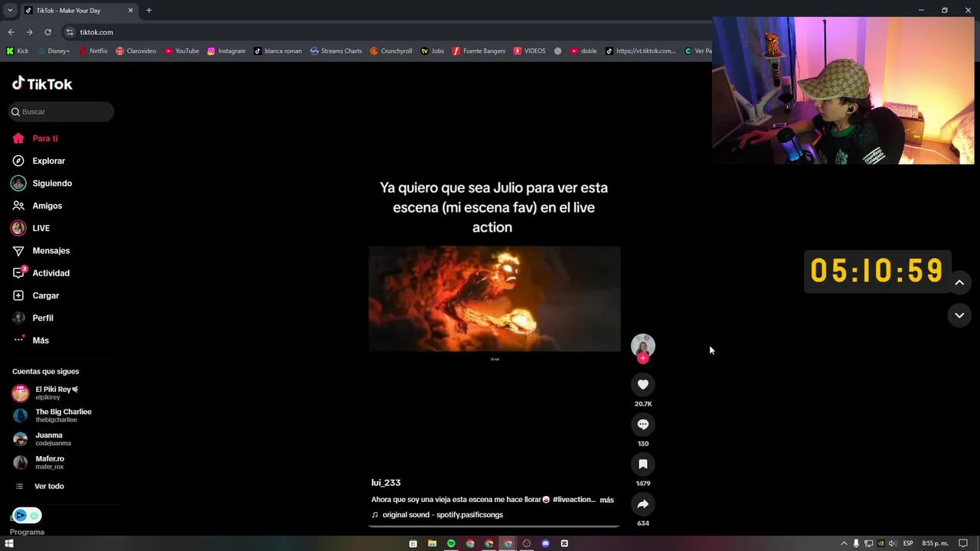Open the tab search dropdown
This screenshot has height=551, width=980.
pos(10,11)
